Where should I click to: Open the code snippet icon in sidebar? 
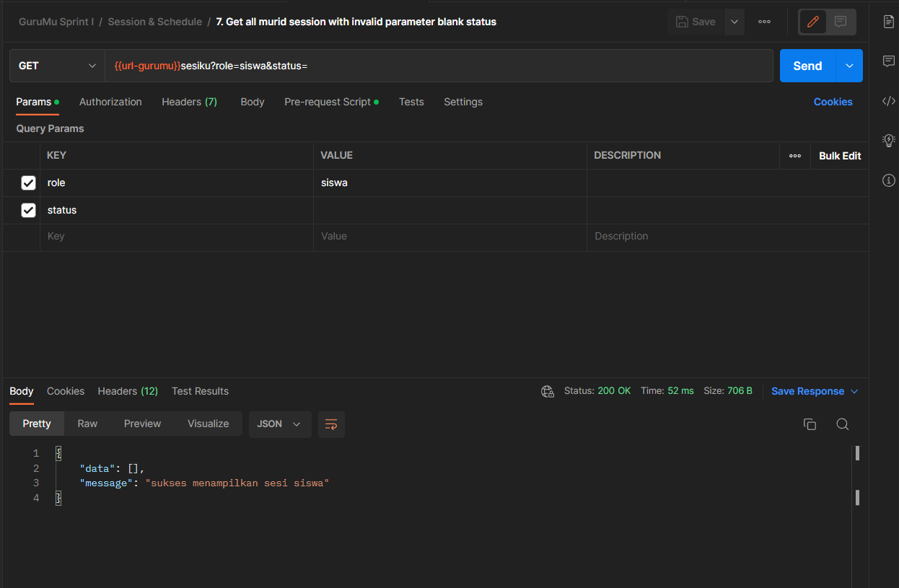888,101
